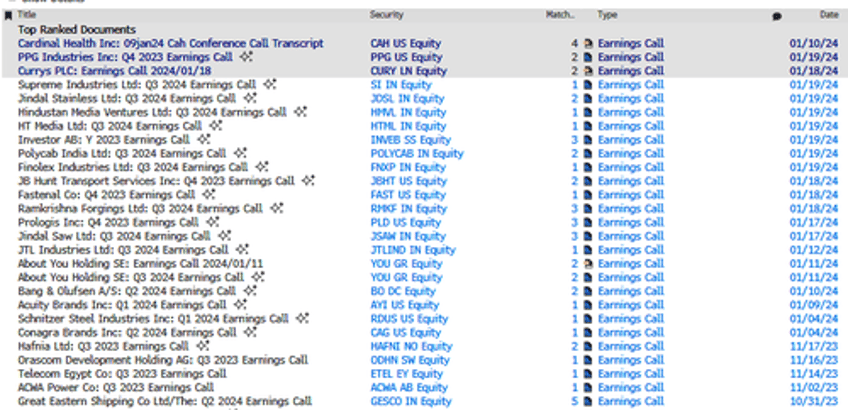The height and width of the screenshot is (410, 848).
Task: Click the PLD US Equity security
Action: (x=406, y=222)
